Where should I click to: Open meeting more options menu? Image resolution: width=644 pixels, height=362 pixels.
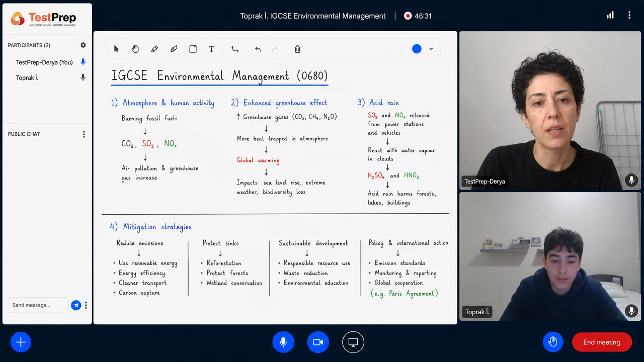tap(629, 16)
